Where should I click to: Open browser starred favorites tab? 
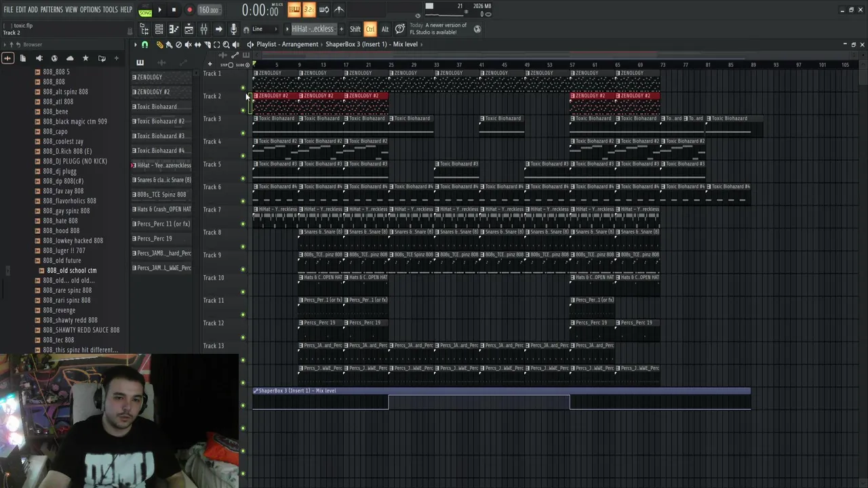[85, 58]
